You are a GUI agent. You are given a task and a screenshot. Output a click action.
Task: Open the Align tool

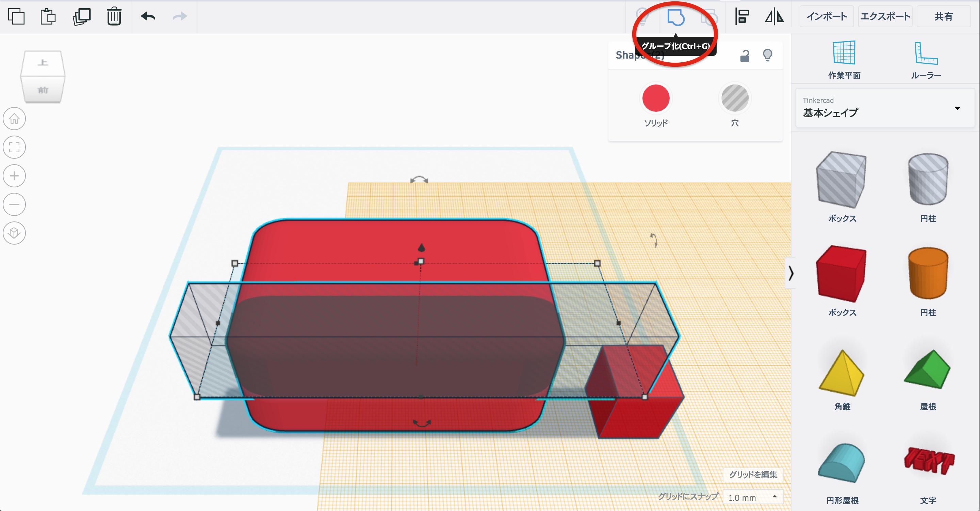(741, 16)
